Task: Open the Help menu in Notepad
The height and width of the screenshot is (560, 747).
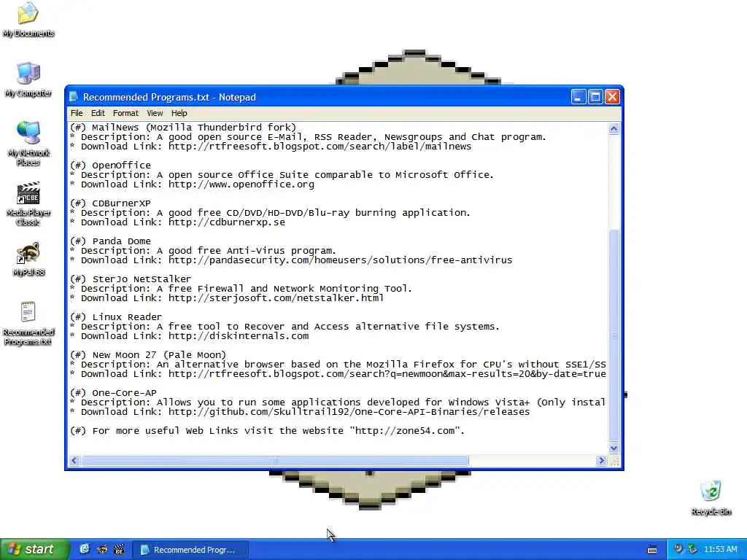Action: (179, 113)
